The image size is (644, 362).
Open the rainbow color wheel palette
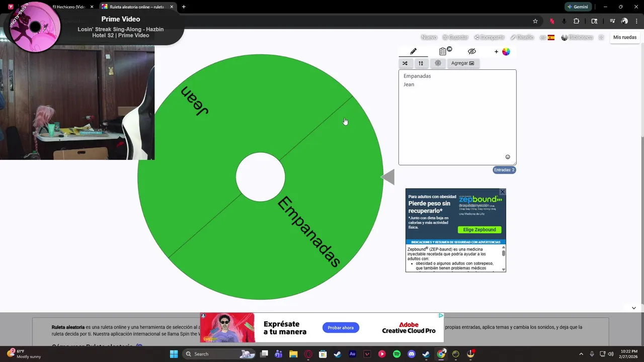click(506, 52)
